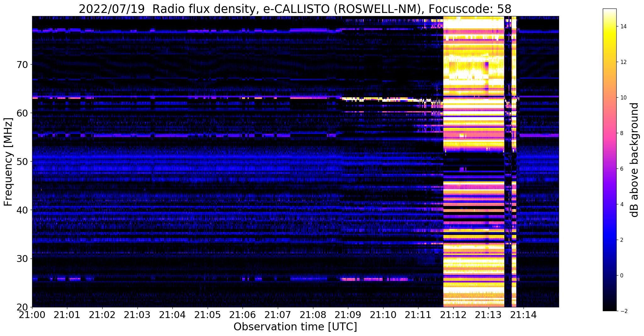This screenshot has width=644, height=336.
Task: Click the 60 MHz frequency tick label
Action: coord(22,113)
